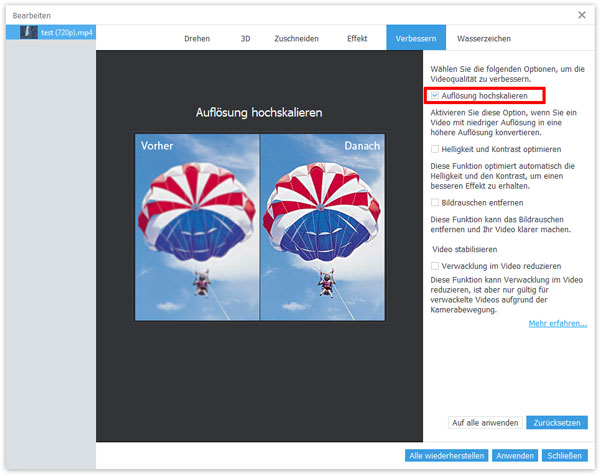Open the Drehen tab

tap(197, 38)
